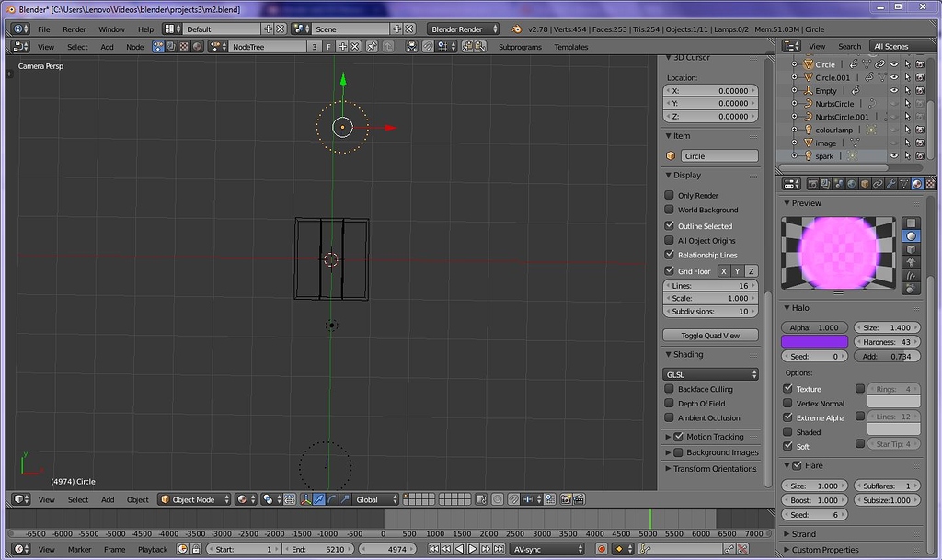Enable the Only Render checkbox

pyautogui.click(x=670, y=195)
